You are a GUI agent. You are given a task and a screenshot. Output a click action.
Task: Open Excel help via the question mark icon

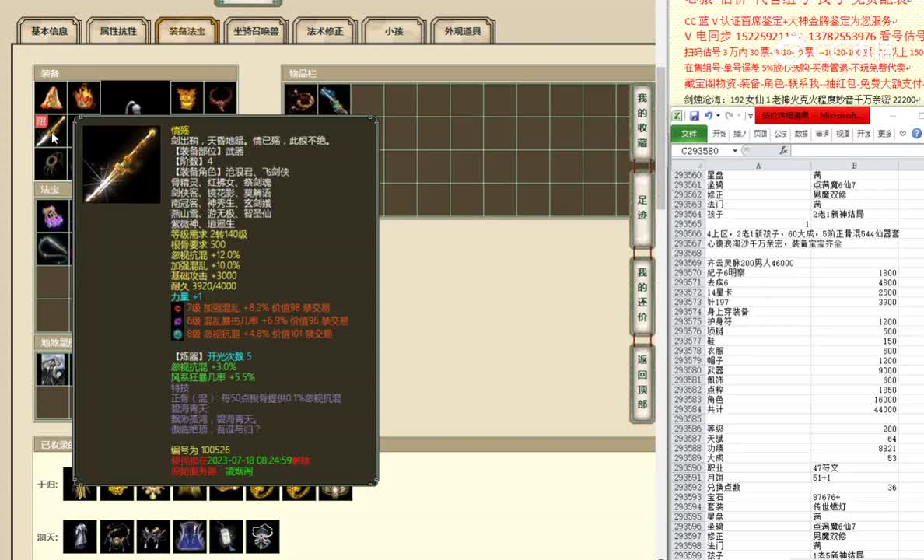pyautogui.click(x=915, y=134)
